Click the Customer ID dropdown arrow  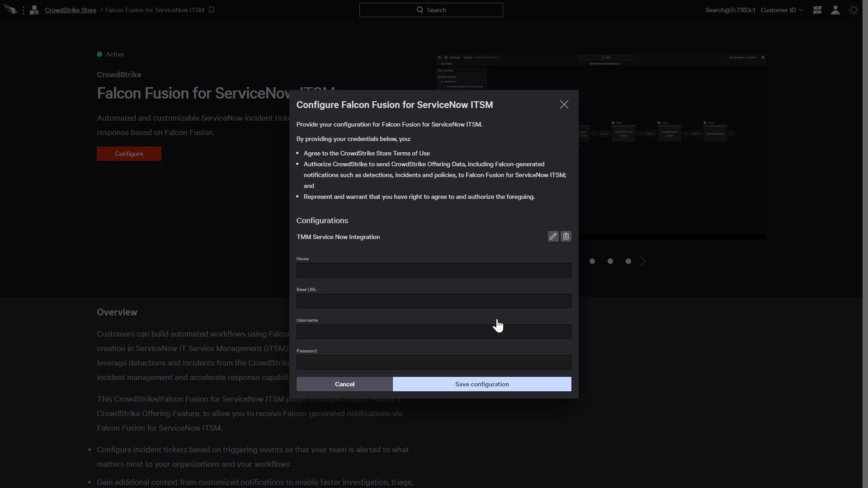tap(801, 9)
